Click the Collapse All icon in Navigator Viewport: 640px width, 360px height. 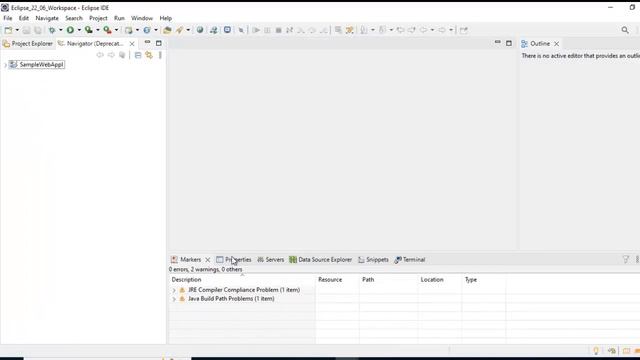click(x=138, y=55)
